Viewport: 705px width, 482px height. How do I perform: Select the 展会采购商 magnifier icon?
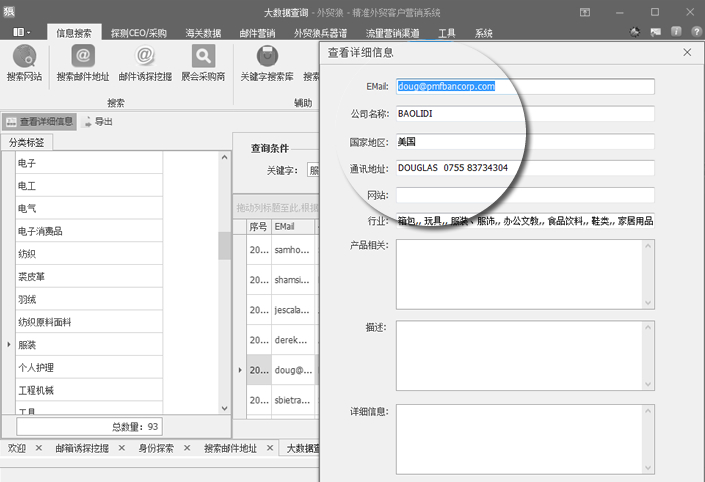203,57
